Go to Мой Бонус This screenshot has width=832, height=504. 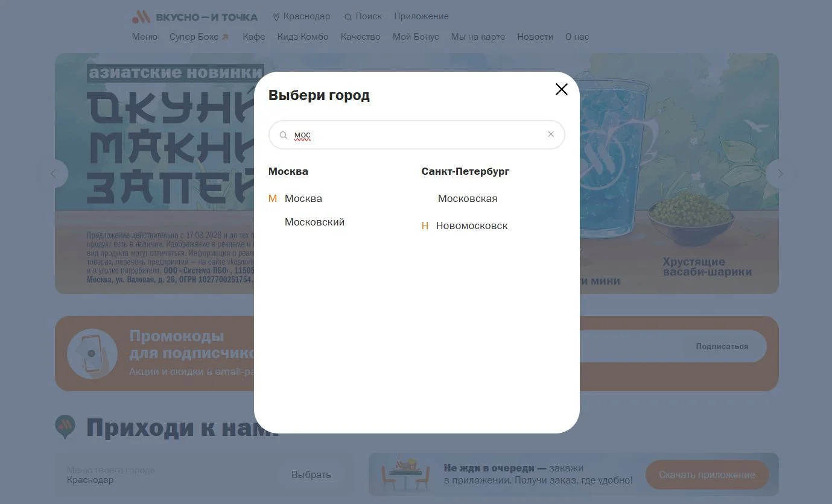416,37
